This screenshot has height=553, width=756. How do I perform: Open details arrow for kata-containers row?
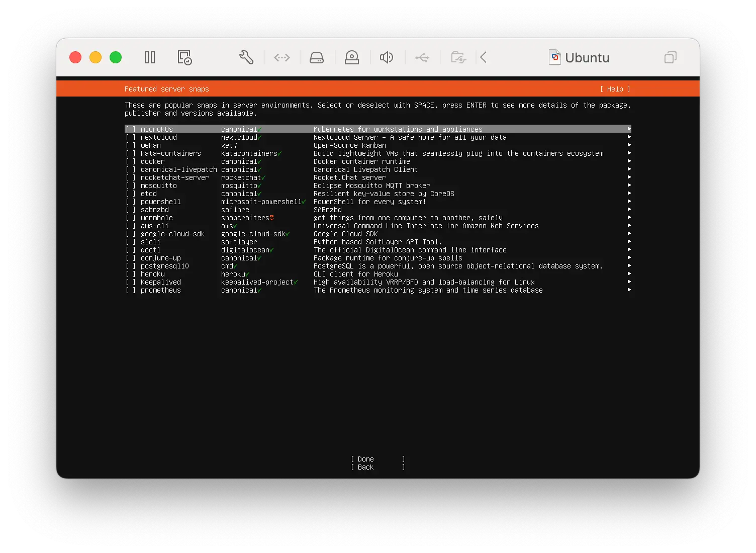(629, 153)
